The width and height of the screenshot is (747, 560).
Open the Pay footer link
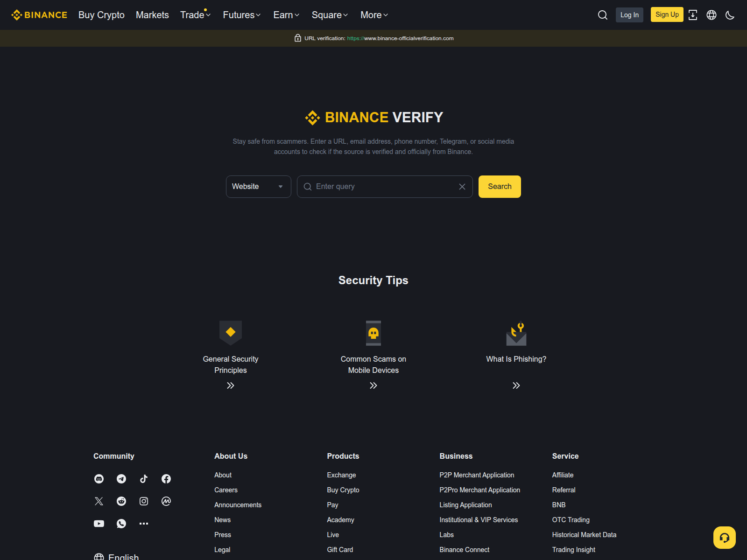point(332,505)
